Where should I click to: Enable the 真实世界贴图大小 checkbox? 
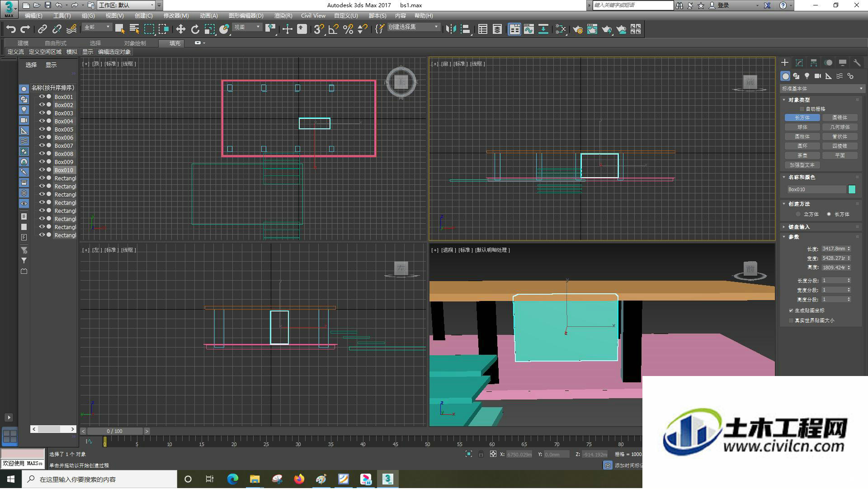click(x=791, y=320)
